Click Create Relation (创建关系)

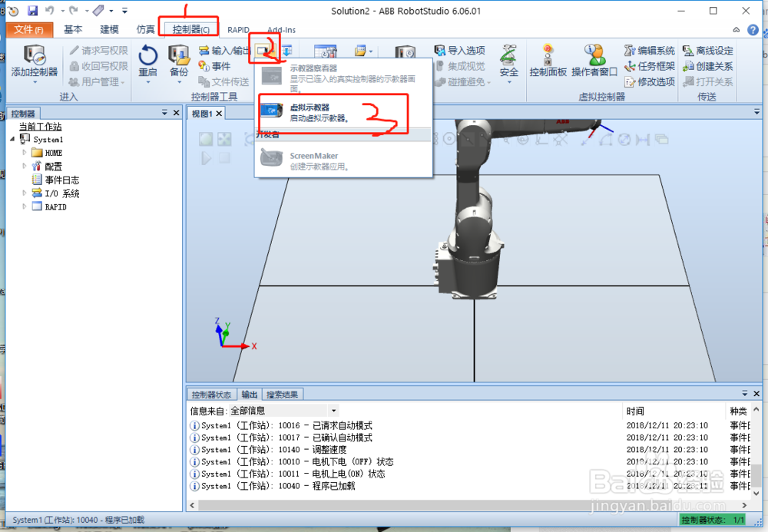(708, 66)
